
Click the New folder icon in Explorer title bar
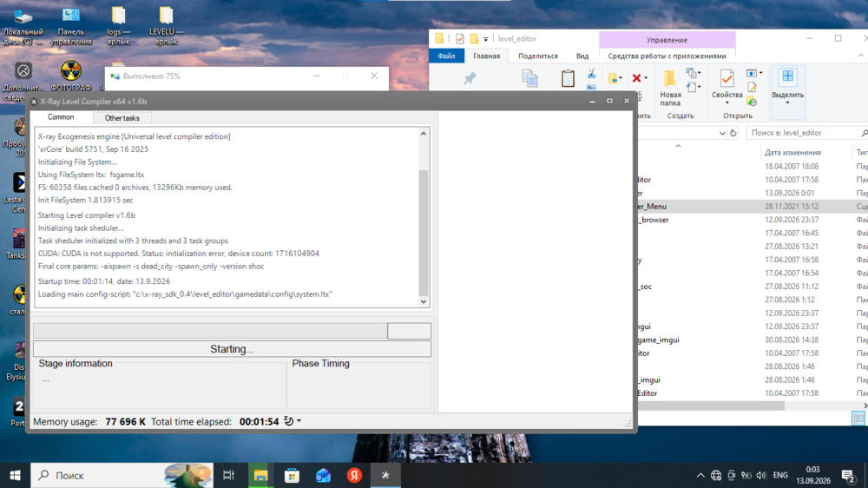(474, 39)
